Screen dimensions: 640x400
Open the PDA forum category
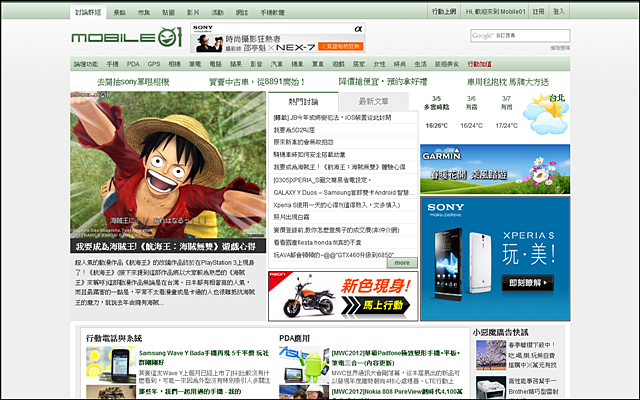133,64
